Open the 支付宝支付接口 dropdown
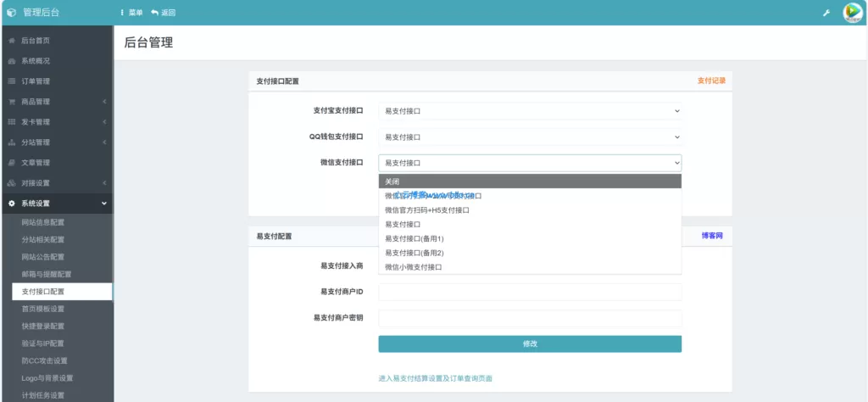 [x=530, y=111]
